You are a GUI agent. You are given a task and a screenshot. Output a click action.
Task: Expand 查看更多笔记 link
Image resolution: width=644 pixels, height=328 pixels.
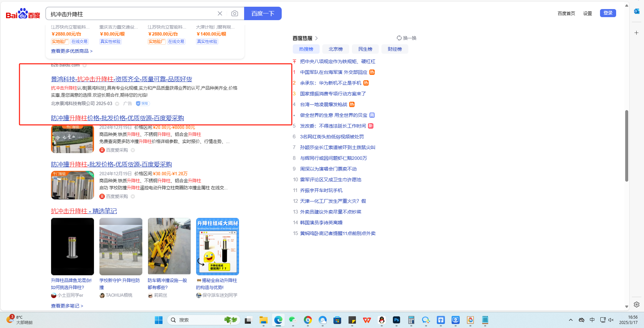67,306
